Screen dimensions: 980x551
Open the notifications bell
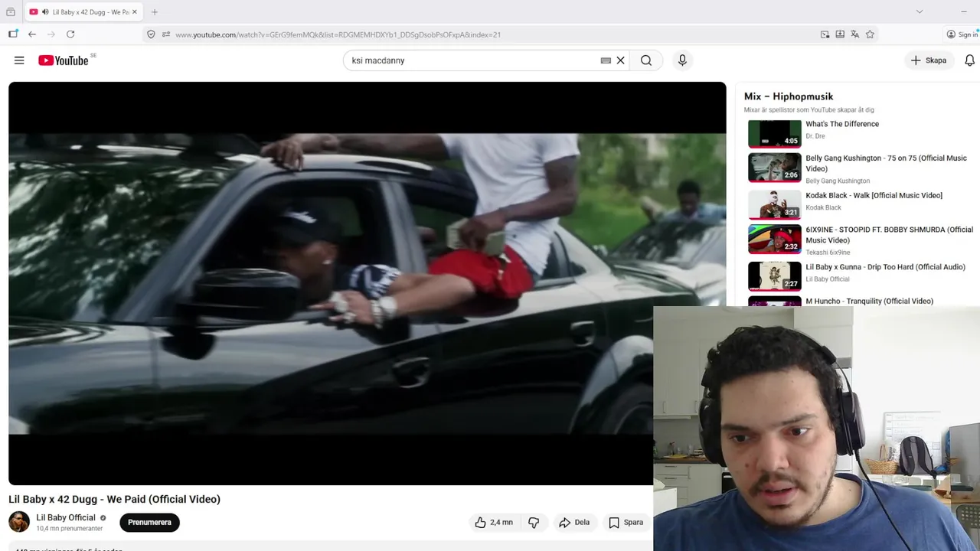(969, 60)
